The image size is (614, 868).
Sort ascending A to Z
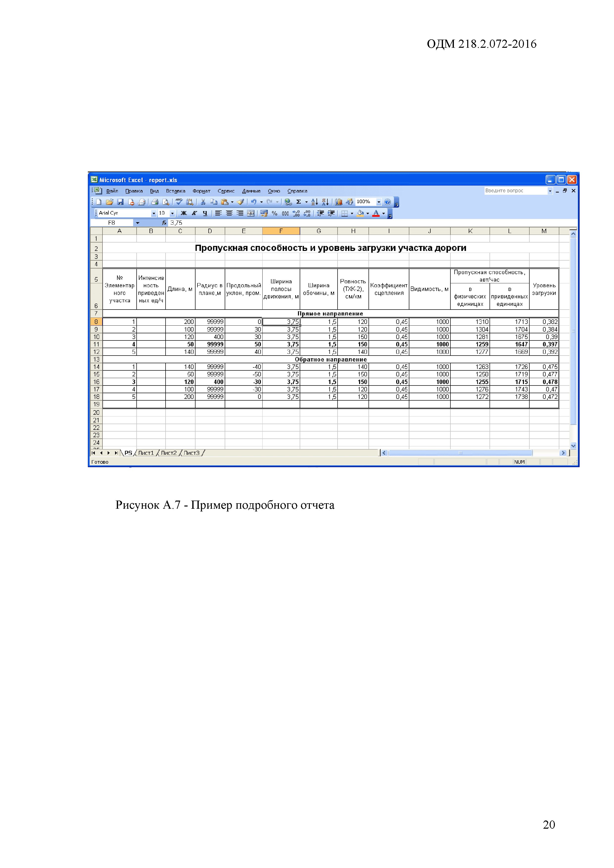tap(314, 202)
